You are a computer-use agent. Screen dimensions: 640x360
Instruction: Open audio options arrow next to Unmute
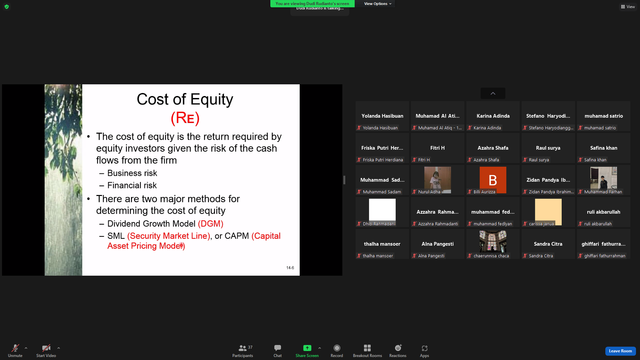(26, 348)
